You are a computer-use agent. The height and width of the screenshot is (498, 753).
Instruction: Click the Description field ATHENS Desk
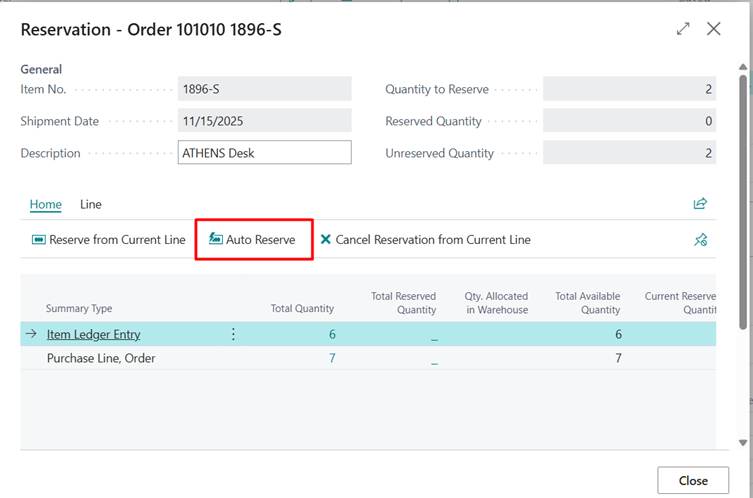coord(264,153)
